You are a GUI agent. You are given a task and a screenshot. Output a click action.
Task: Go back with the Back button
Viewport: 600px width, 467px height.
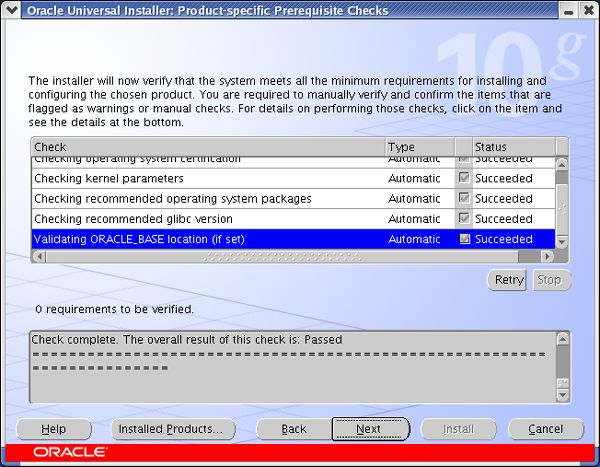[x=294, y=429]
